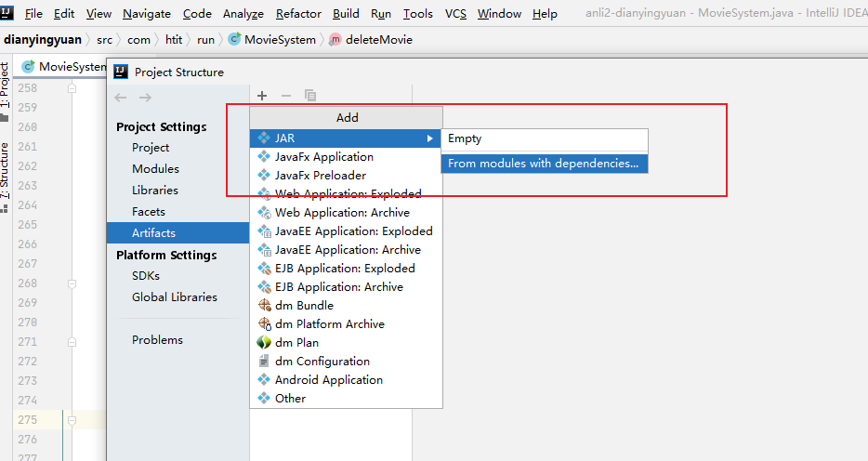Click the htit breadcrumb

[174, 40]
